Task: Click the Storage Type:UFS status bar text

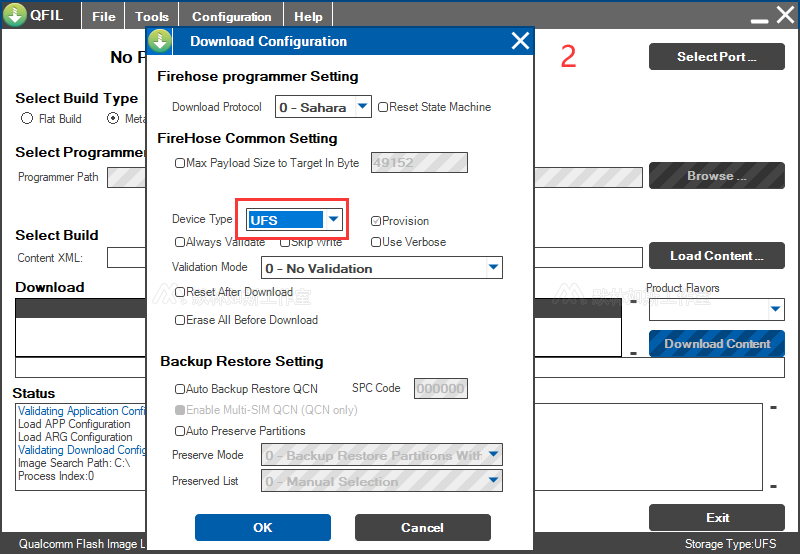Action: pos(730,544)
